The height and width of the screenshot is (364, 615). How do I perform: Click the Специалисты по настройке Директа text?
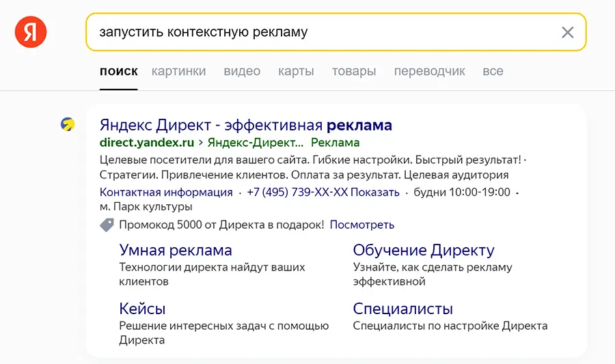(x=450, y=326)
